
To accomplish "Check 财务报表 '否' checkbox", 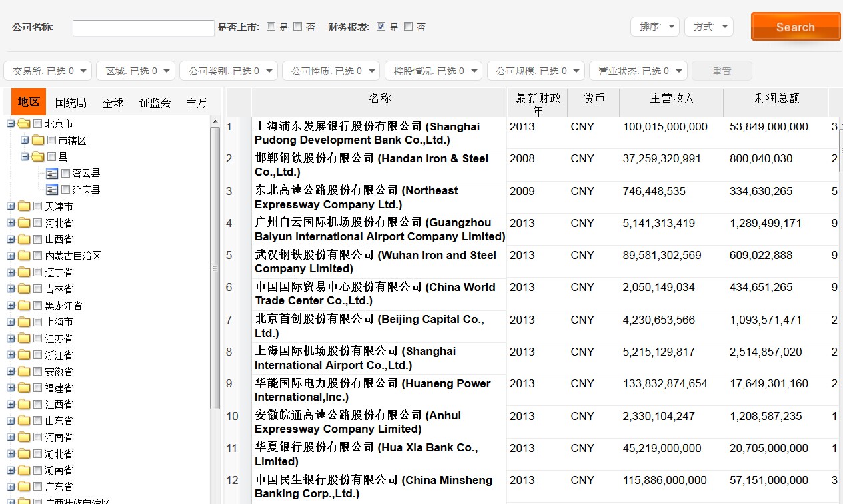I will [x=408, y=27].
